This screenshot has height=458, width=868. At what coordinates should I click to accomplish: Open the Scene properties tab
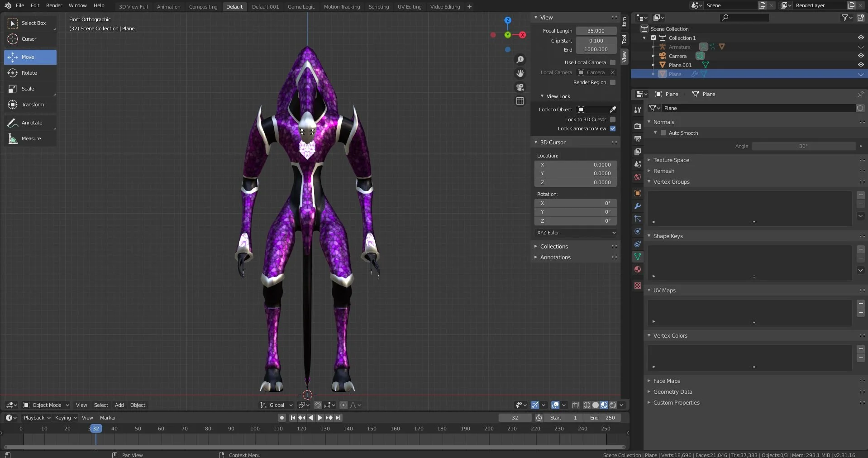[x=638, y=164]
